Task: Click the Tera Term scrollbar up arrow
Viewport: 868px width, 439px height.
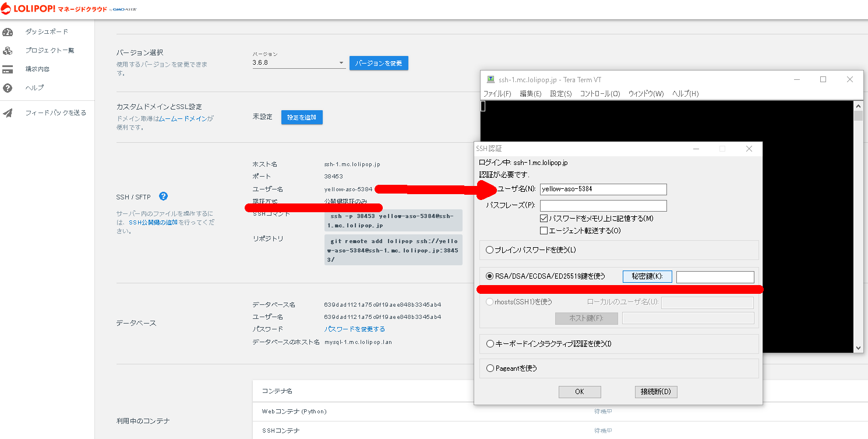Action: pyautogui.click(x=858, y=106)
